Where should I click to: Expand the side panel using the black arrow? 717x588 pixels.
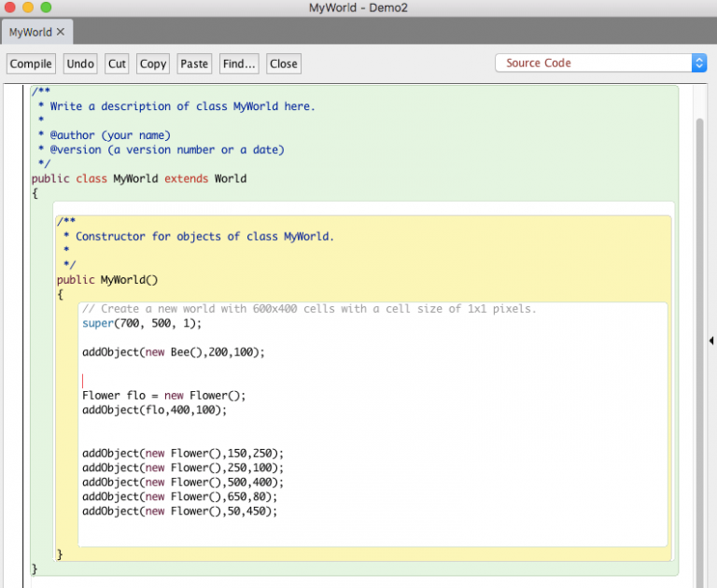[711, 341]
